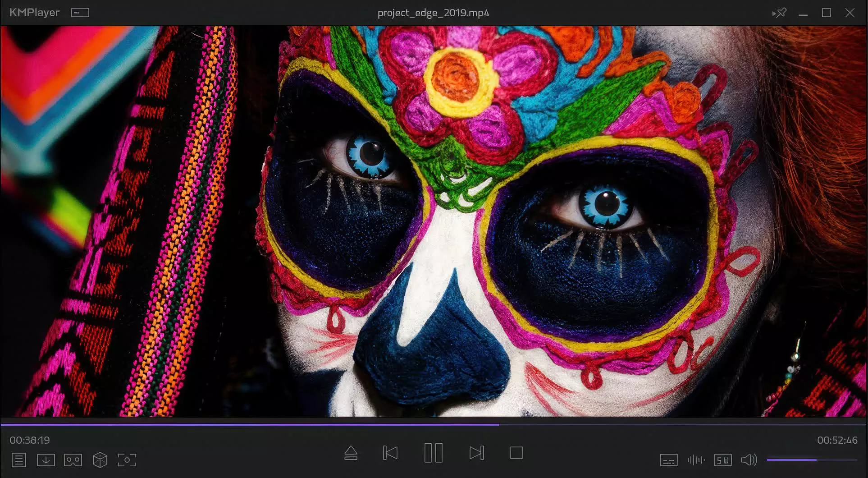Viewport: 868px width, 478px height.
Task: Open the subtitle settings icon
Action: tap(669, 460)
